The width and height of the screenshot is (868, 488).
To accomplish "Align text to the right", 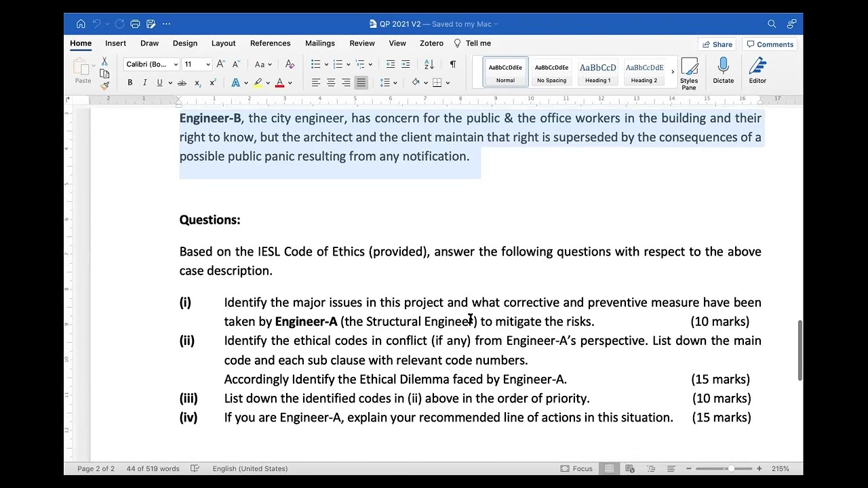I will coord(346,83).
